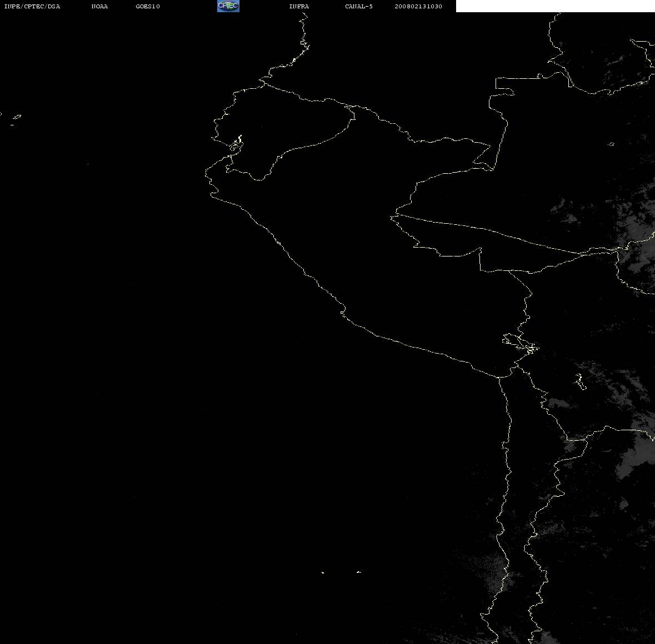Click the NOAA label in header
The width and height of the screenshot is (655, 644).
[99, 6]
